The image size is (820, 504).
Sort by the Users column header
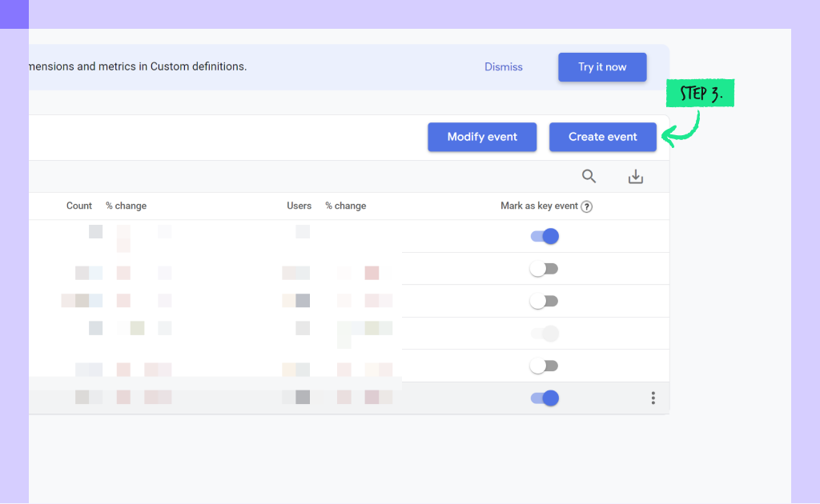[299, 206]
